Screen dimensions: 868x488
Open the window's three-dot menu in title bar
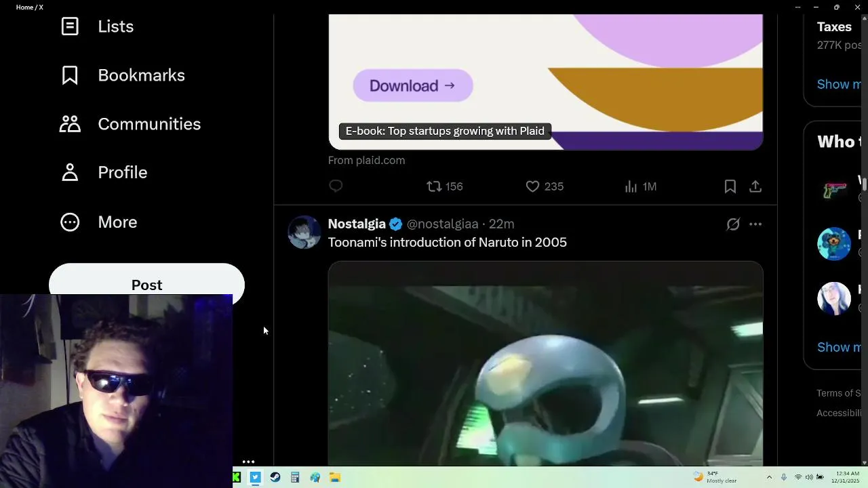coord(797,7)
